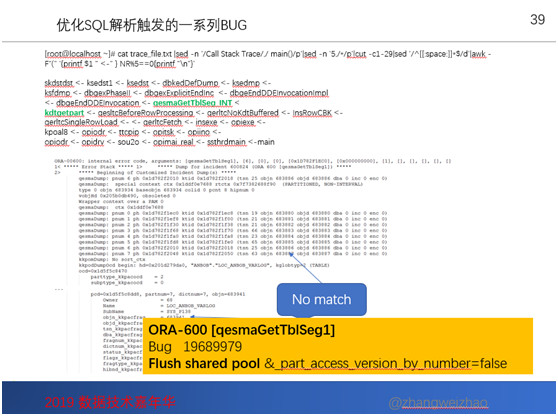Select the function name skdstdst
Viewport: 558px width, 416px height.
59,83
